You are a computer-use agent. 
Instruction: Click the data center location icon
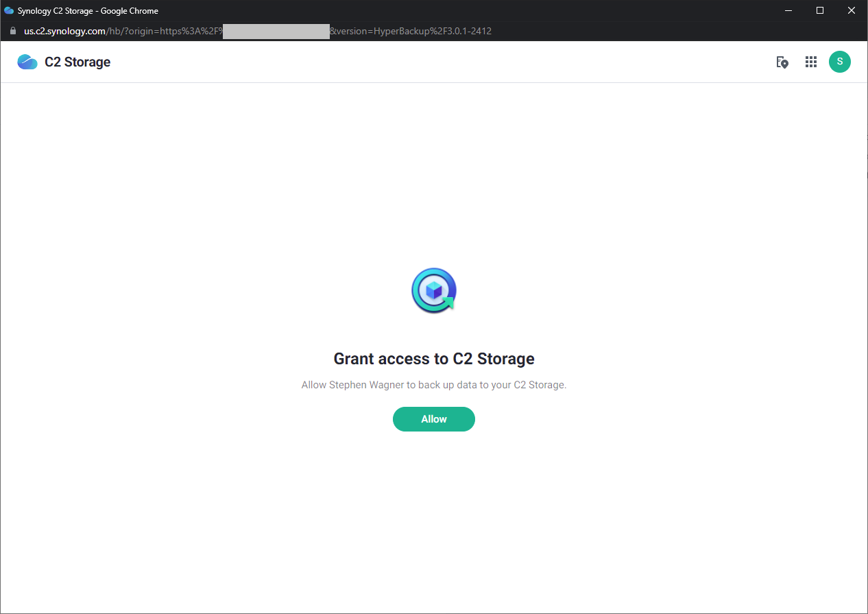tap(782, 62)
